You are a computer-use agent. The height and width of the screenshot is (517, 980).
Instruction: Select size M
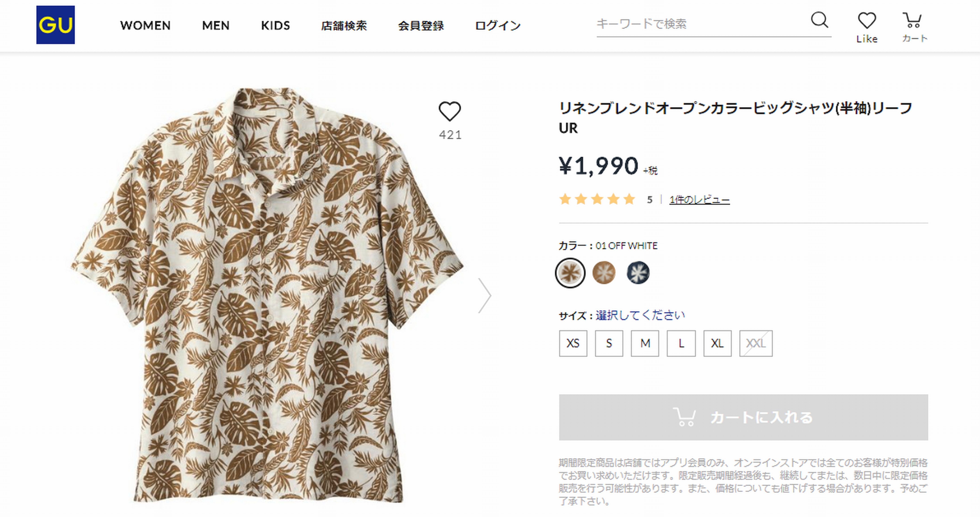(645, 344)
